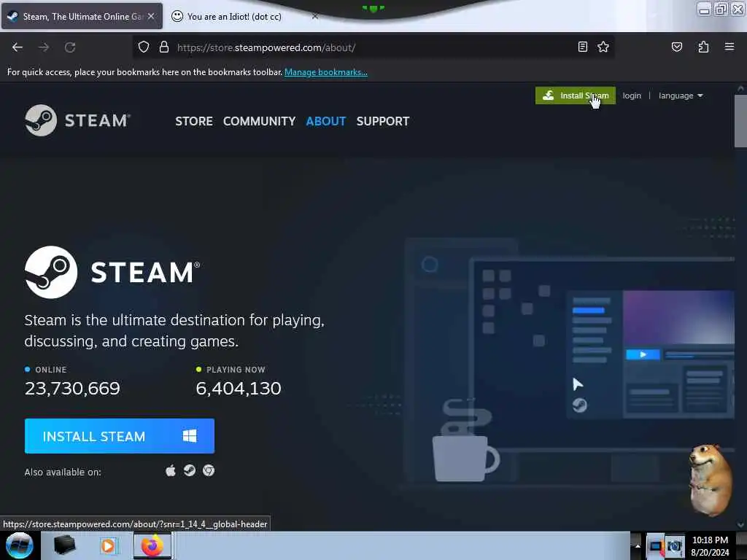Open the Windows Start orb

[20, 545]
